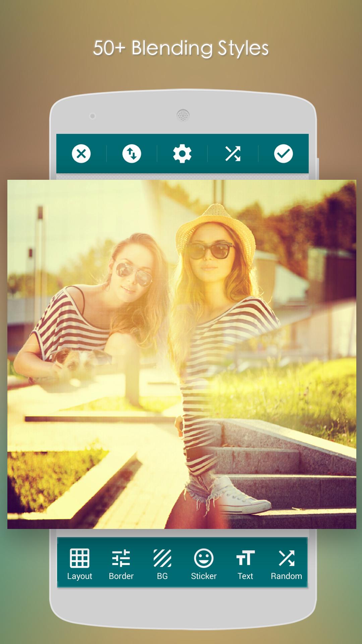The height and width of the screenshot is (644, 362).
Task: Choose the BG diagonal stripes icon
Action: coord(162,558)
